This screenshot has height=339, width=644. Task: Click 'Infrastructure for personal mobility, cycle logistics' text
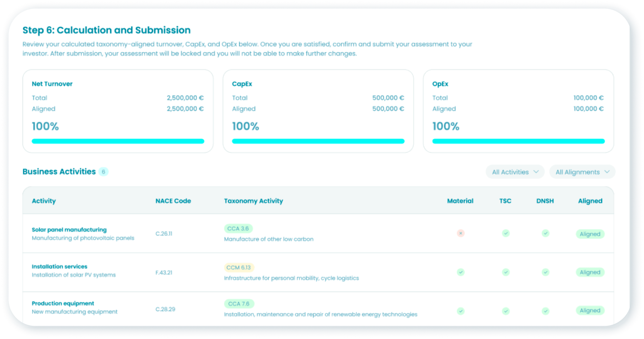click(x=291, y=278)
